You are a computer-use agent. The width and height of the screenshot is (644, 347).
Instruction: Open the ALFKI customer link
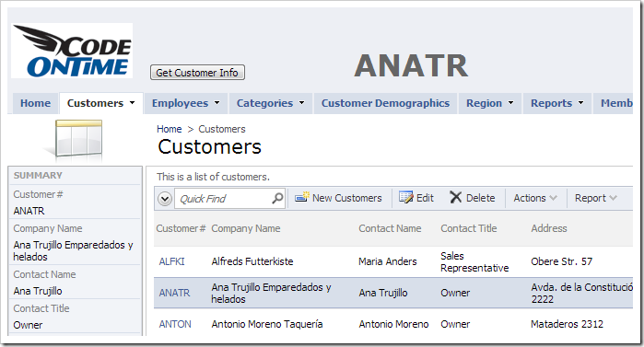point(171,261)
